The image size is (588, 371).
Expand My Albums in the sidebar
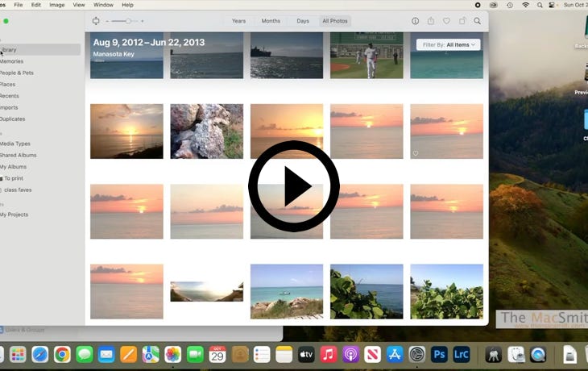coord(13,167)
